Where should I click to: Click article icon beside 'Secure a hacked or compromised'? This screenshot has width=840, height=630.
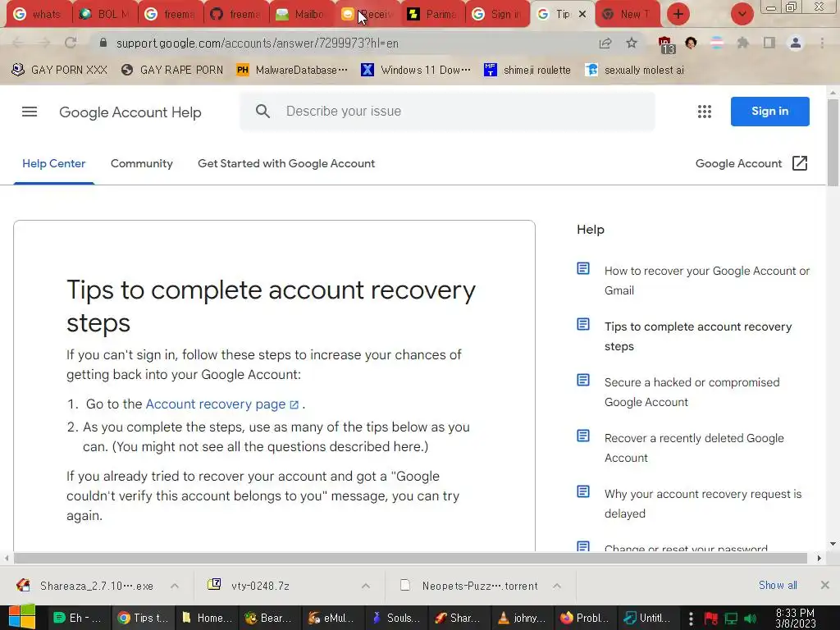[x=583, y=380]
